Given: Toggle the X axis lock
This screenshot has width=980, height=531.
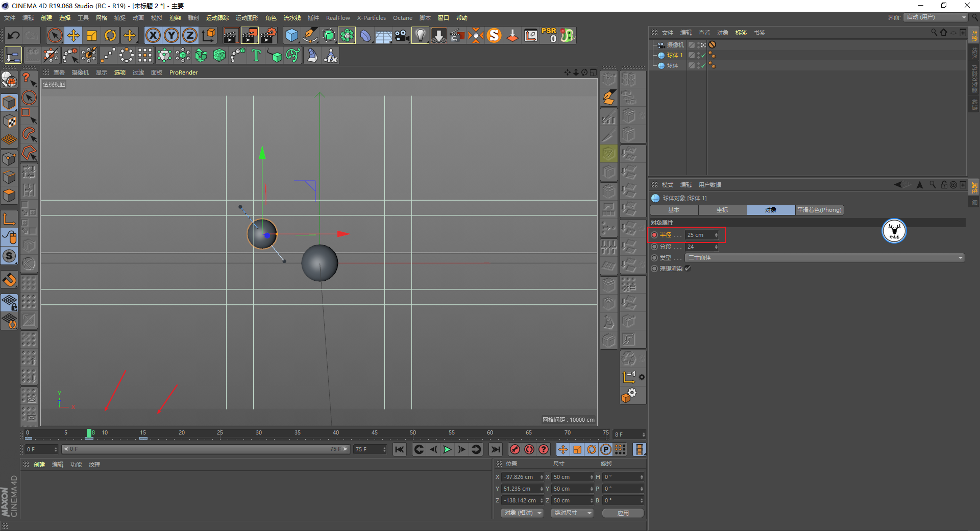Looking at the screenshot, I should pos(153,35).
